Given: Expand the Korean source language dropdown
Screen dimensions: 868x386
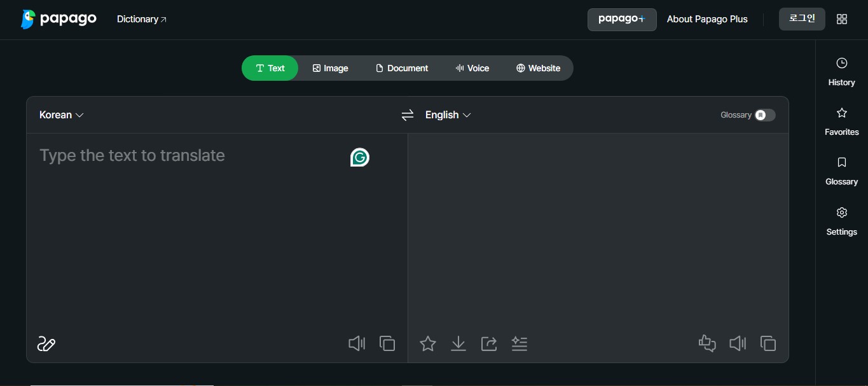Looking at the screenshot, I should [x=62, y=115].
